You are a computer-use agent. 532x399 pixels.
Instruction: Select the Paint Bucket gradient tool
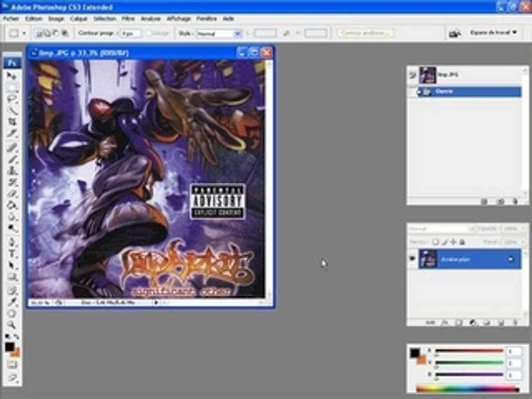[x=12, y=205]
